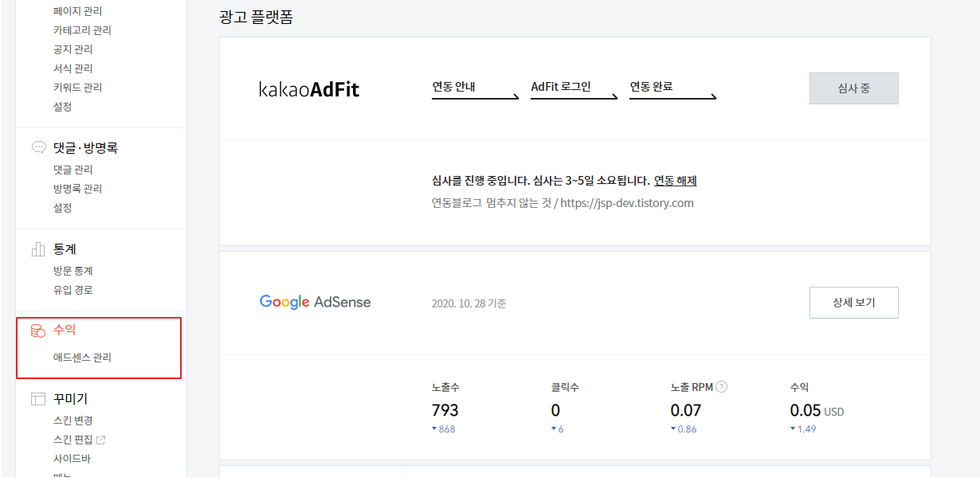This screenshot has height=481, width=980.
Task: Click the 통계 bar chart icon
Action: pos(38,249)
